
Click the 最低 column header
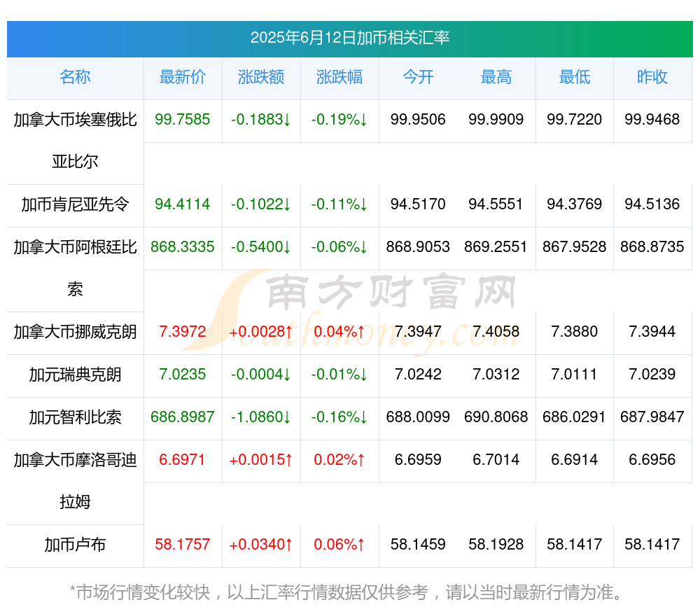click(x=575, y=77)
